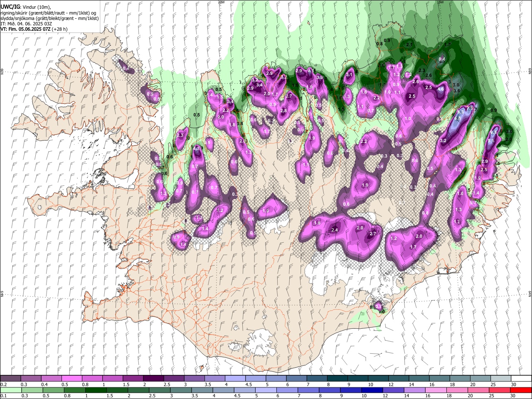Select the dark blue rain-scale swatch labeled 10

pyautogui.click(x=372, y=390)
